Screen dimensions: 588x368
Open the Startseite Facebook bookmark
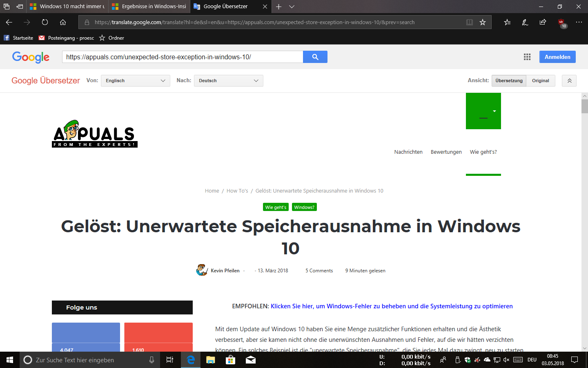pos(18,38)
